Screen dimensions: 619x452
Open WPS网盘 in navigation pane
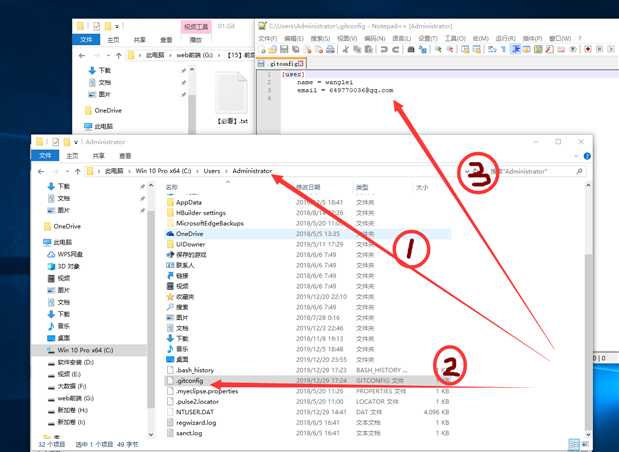point(70,254)
